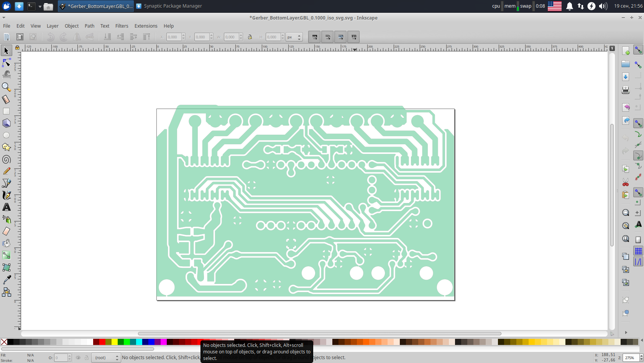The height and width of the screenshot is (363, 644).
Task: Open the px units dropdown
Action: click(x=294, y=37)
